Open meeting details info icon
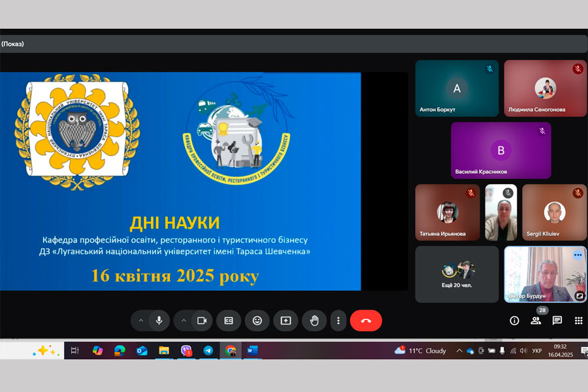Image resolution: width=588 pixels, height=392 pixels. coord(515,320)
